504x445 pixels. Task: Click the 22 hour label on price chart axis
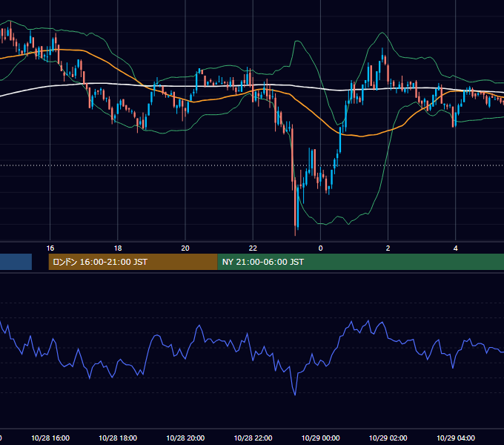coord(253,248)
